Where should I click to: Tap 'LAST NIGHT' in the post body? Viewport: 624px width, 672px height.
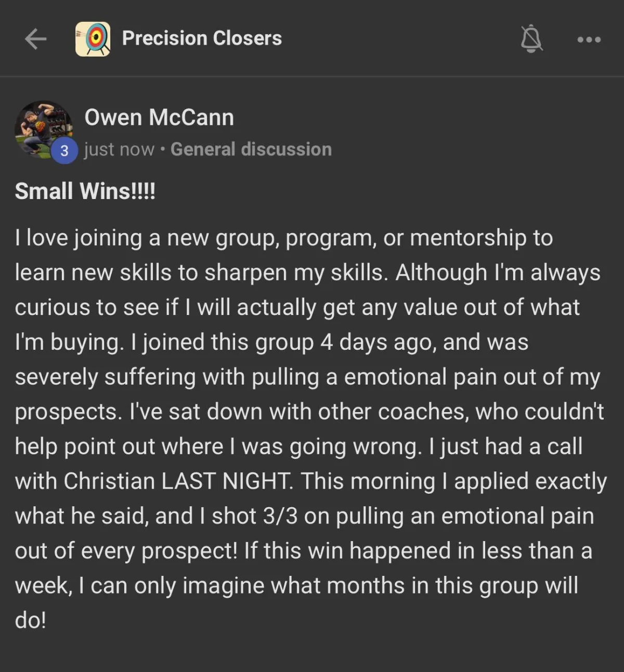227,481
